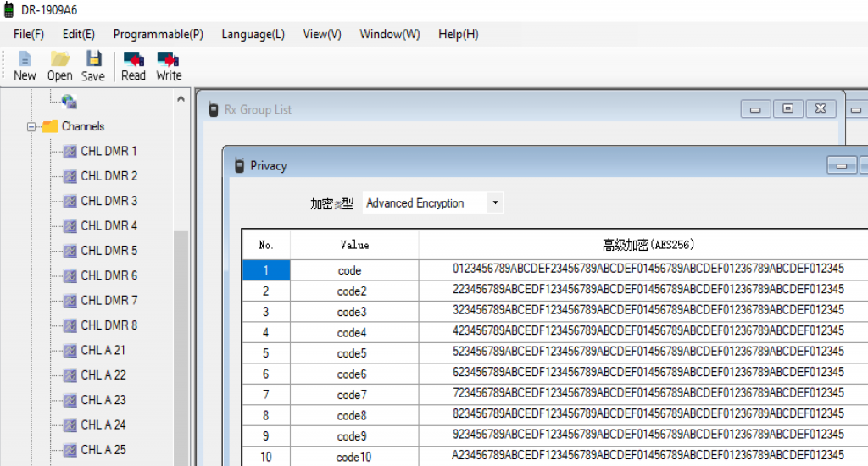Click the 'code7' value cell
Viewport: 868px width, 466px height.
[x=354, y=395]
